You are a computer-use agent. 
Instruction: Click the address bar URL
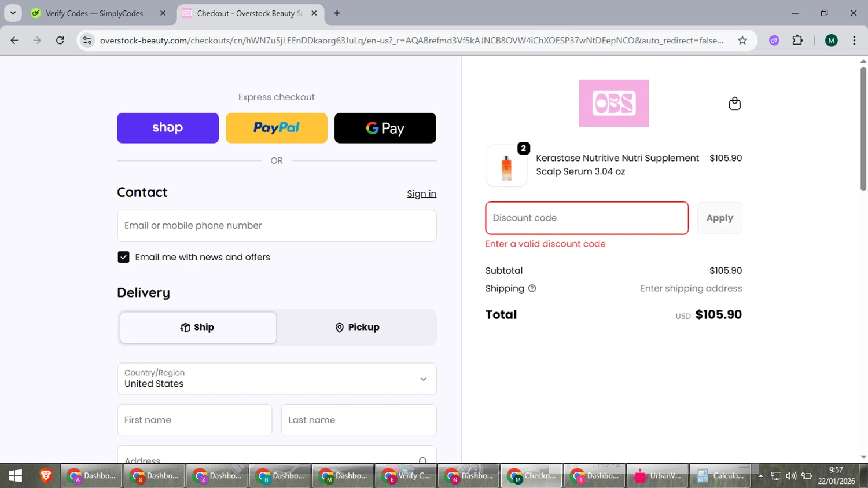pos(411,41)
